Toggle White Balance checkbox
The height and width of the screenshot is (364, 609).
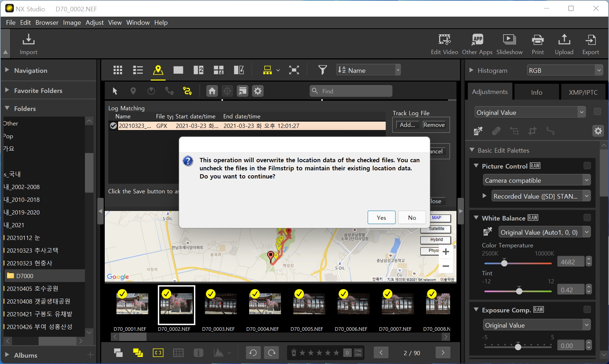587,218
